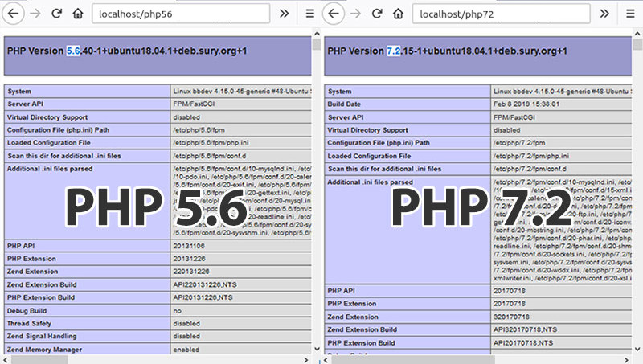This screenshot has width=643, height=364.
Task: Click 'enabled' value for Zend Memory Manager
Action: 186,350
